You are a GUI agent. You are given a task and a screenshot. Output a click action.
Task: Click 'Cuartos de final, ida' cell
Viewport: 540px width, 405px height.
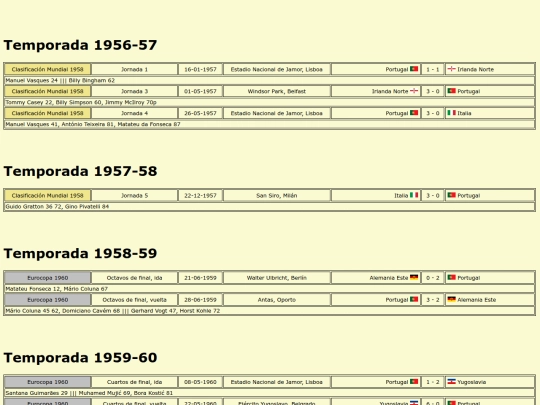click(x=134, y=382)
